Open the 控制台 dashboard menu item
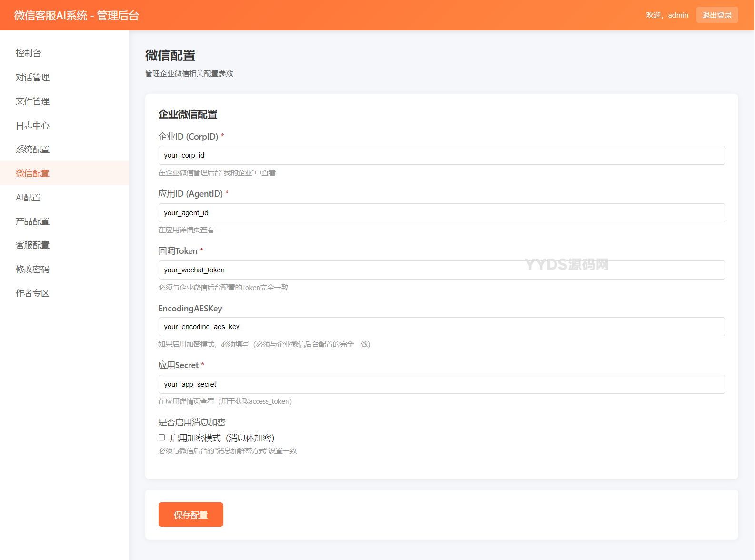 29,53
